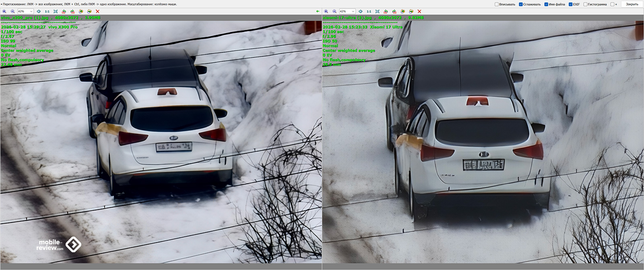Viewport: 644px width, 270px height.
Task: Remove right Xiaomi image with red X
Action: pos(419,11)
